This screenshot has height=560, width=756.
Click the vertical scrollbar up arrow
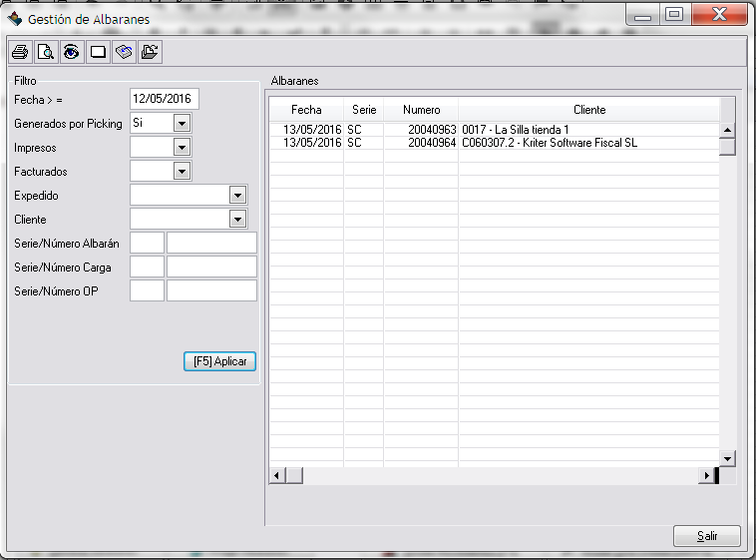coord(727,130)
